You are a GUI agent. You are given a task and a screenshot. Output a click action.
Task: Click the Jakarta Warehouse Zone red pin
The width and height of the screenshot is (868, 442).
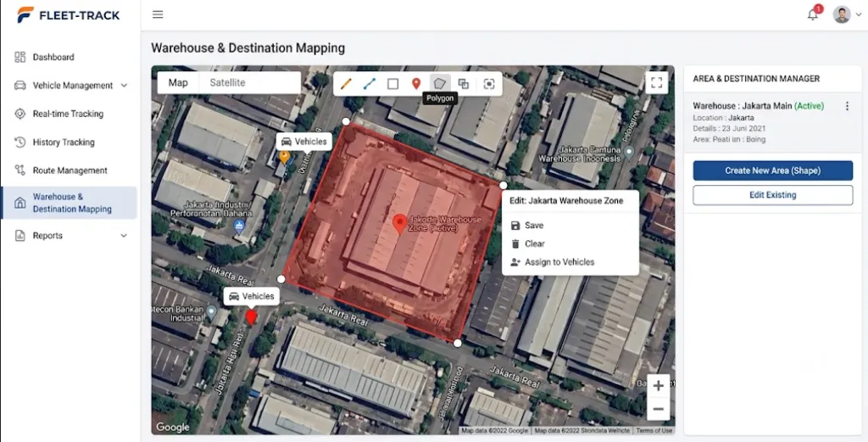click(x=399, y=224)
